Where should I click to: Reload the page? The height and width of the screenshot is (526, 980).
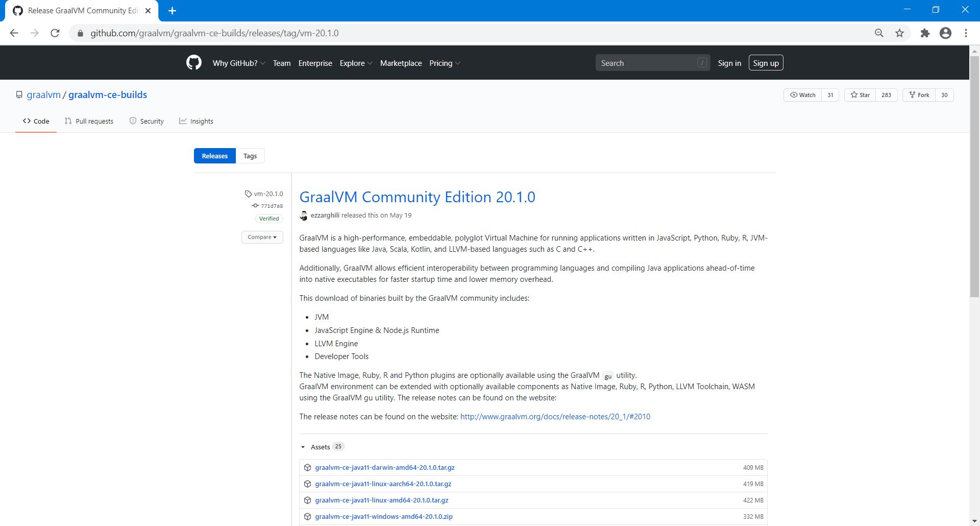point(55,33)
